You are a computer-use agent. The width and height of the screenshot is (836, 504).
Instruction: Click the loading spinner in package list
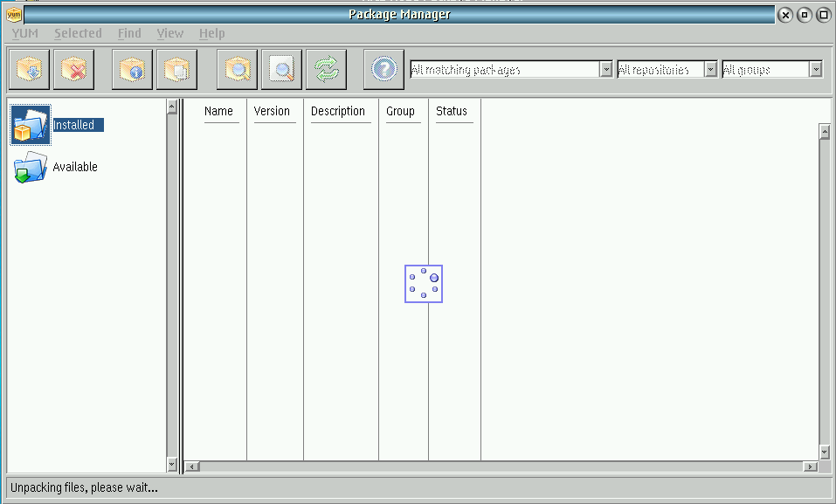[x=424, y=284]
